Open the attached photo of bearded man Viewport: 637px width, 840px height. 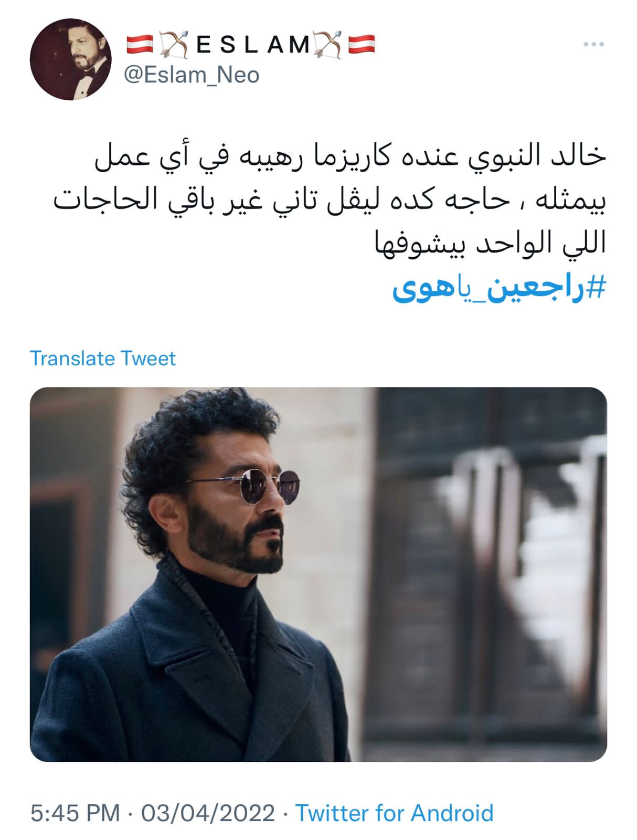click(318, 574)
